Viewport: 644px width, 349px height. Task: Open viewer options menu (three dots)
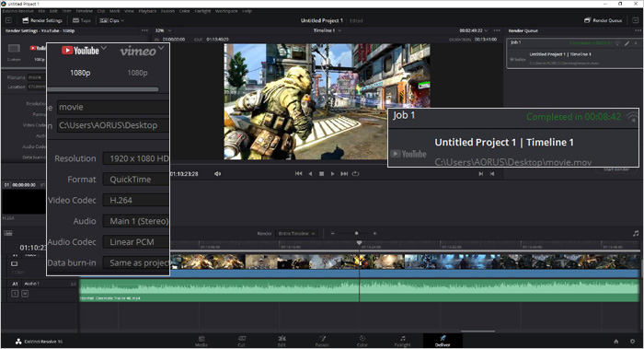pos(497,30)
